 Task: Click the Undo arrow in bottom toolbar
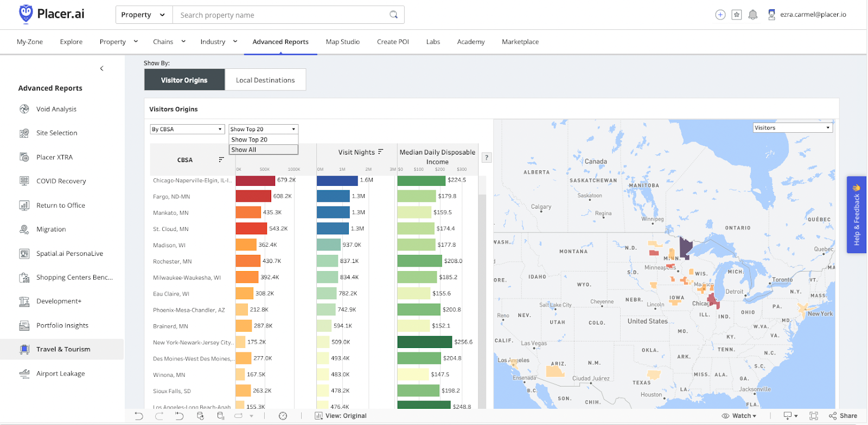coord(139,416)
